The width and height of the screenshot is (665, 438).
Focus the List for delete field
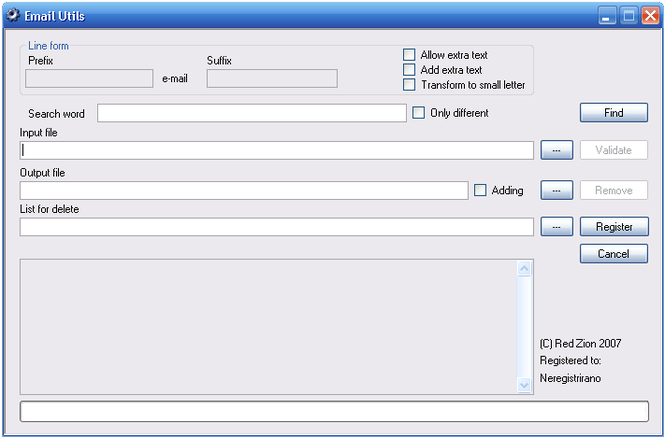277,227
